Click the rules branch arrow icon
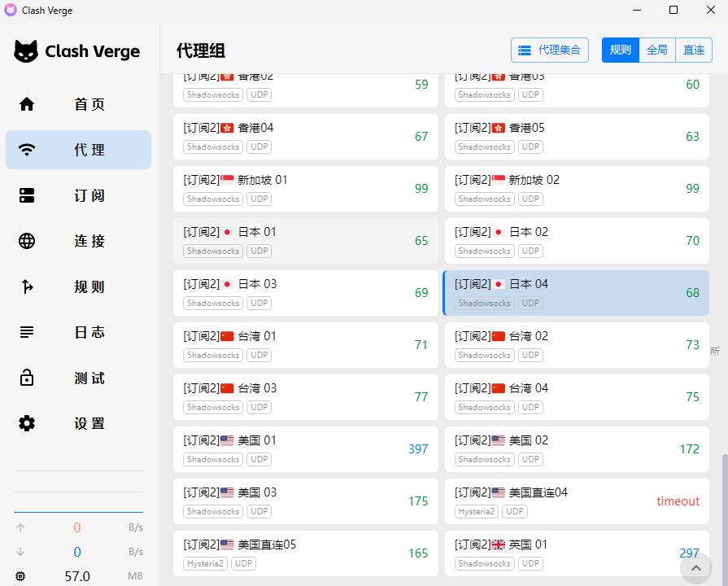 click(27, 286)
